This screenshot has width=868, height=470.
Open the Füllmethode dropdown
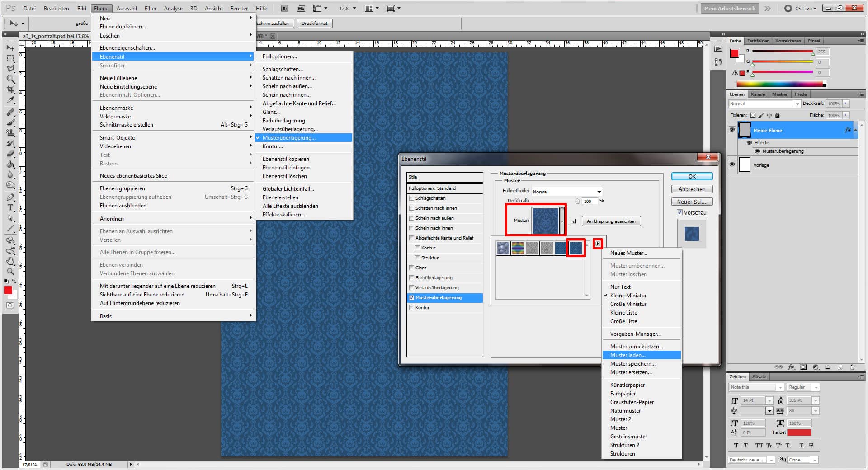(566, 192)
